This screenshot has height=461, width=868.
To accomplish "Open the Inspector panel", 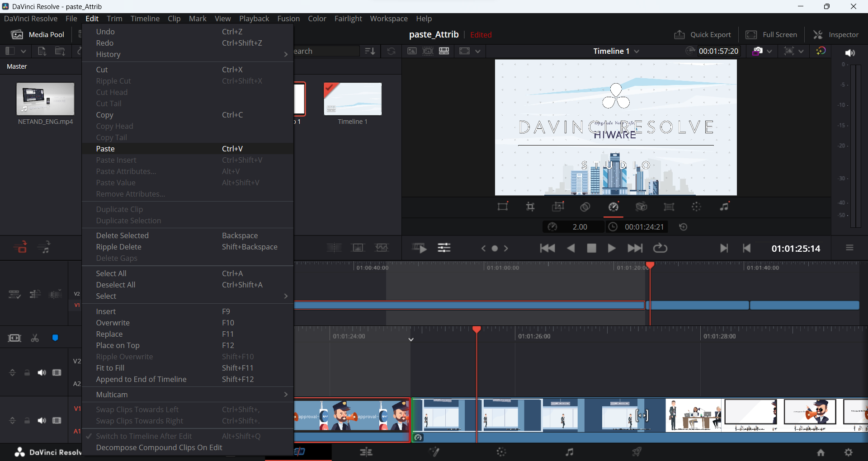I will [x=836, y=35].
